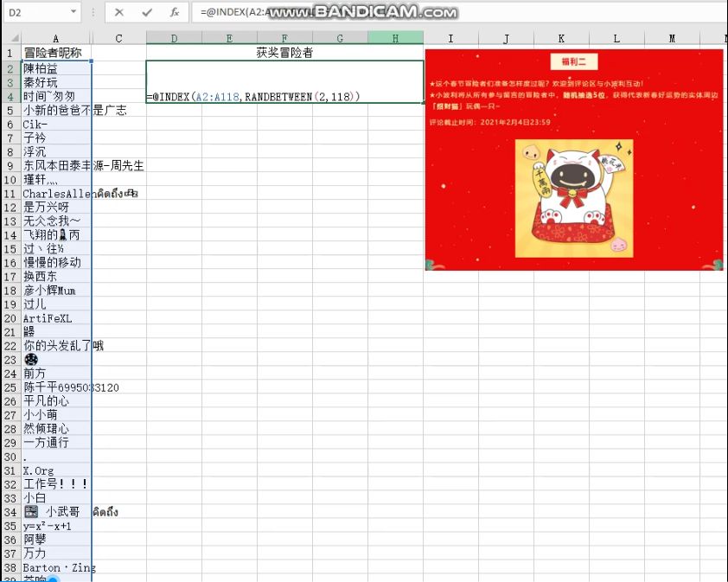Confirm the formula with checkmark icon
Viewport: 728px width, 582px height.
tap(147, 13)
